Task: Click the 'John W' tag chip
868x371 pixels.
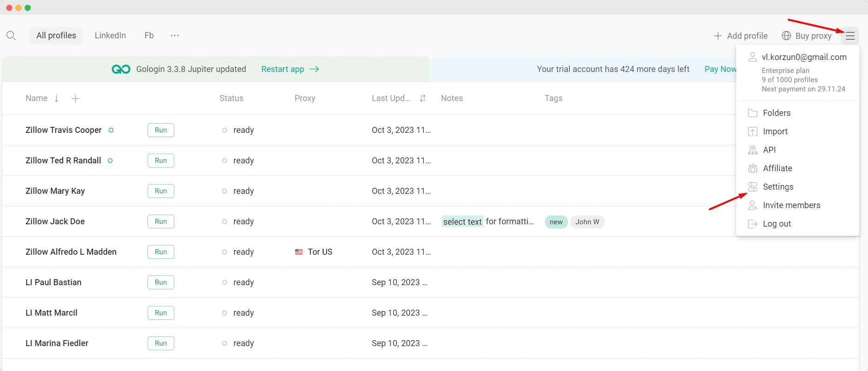Action: pos(587,222)
